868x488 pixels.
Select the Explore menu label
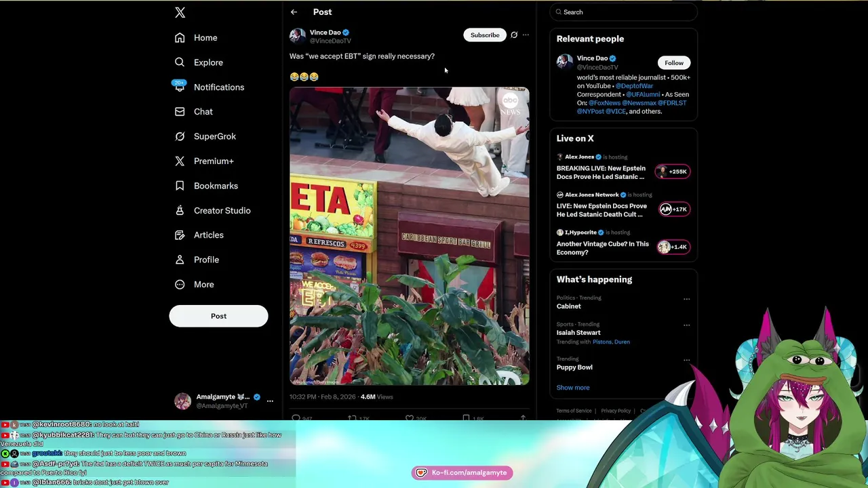pyautogui.click(x=208, y=62)
